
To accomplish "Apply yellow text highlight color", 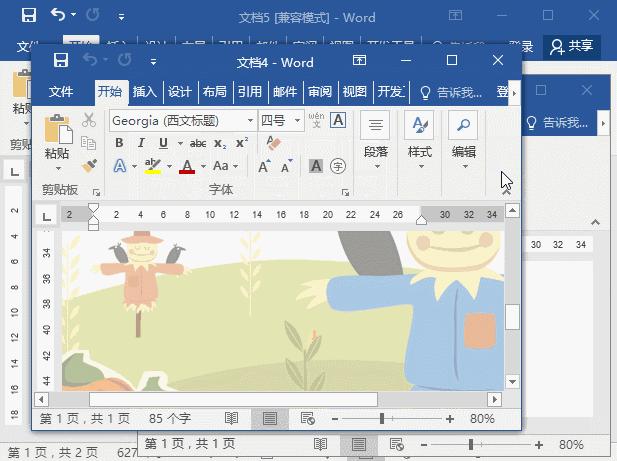I will point(153,166).
